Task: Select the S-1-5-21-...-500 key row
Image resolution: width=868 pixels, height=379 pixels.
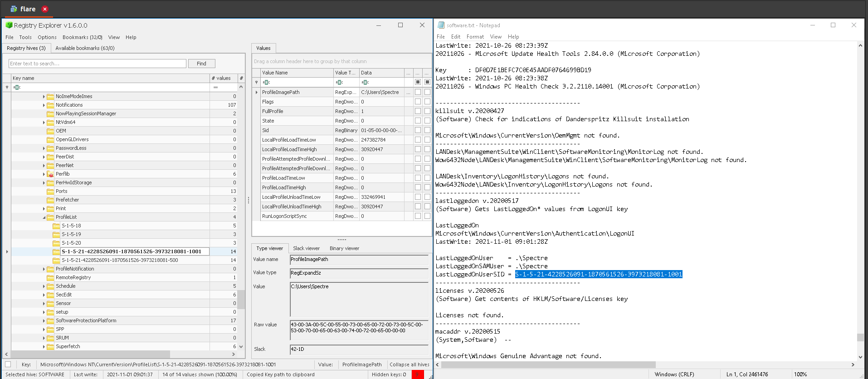Action: pyautogui.click(x=124, y=261)
